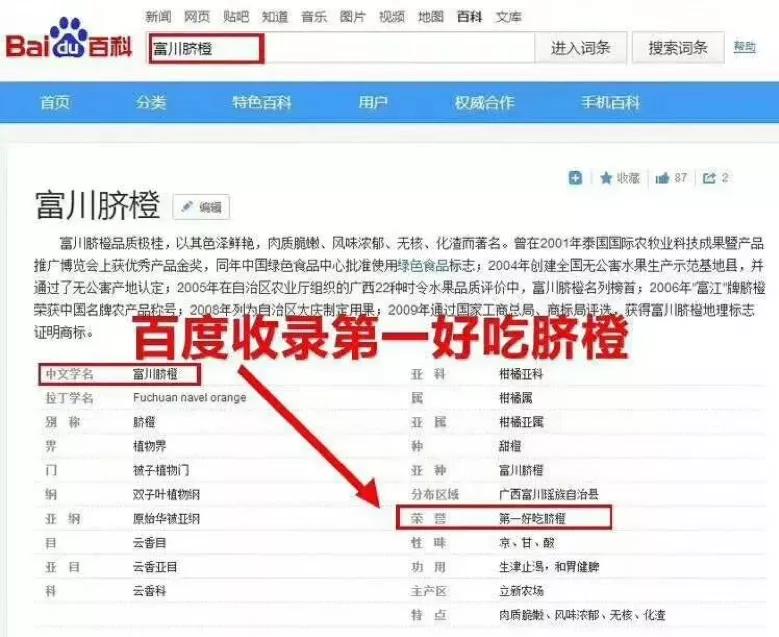779x637 pixels.
Task: Open the 图片 link in top bar
Action: (x=353, y=17)
